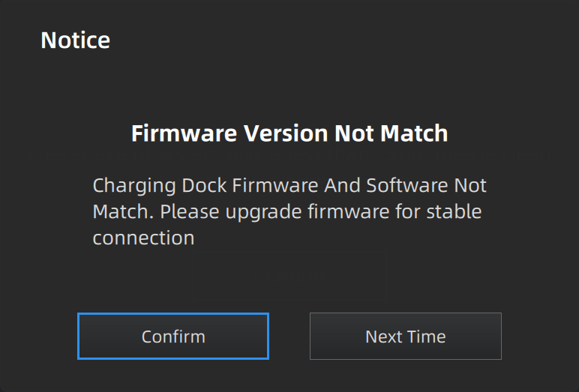Click the word 'upgrade' in the description
579x392 pixels.
265,212
